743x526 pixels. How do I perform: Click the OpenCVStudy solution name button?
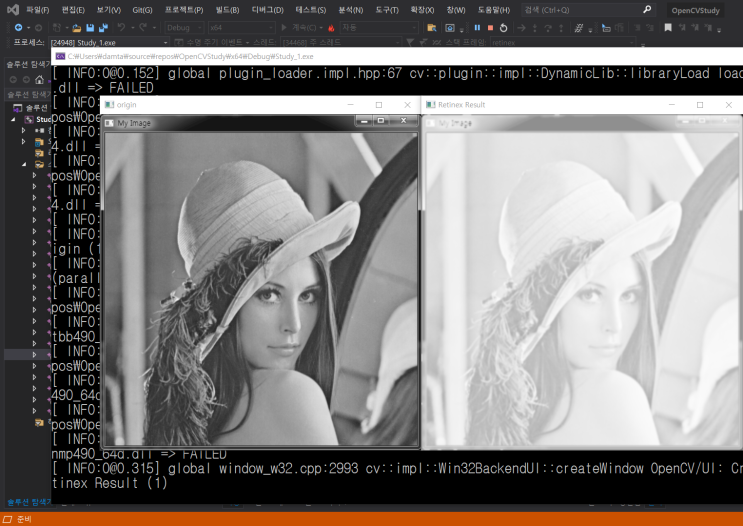695,10
